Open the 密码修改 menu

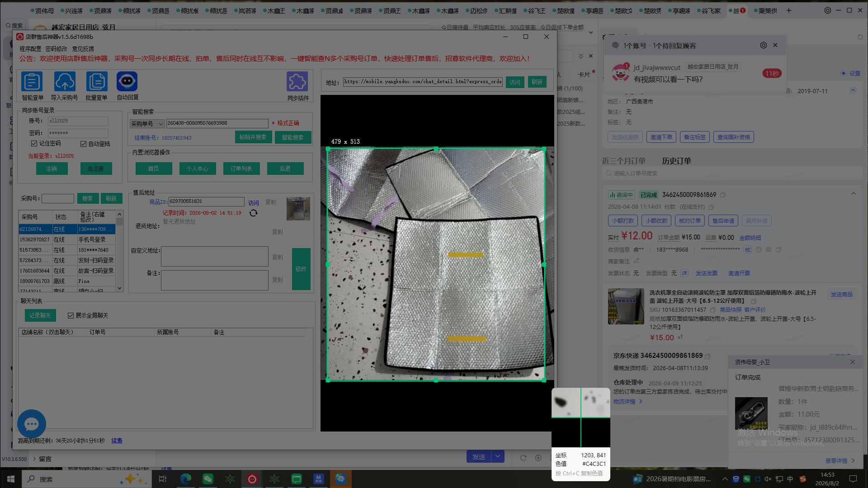(56, 49)
